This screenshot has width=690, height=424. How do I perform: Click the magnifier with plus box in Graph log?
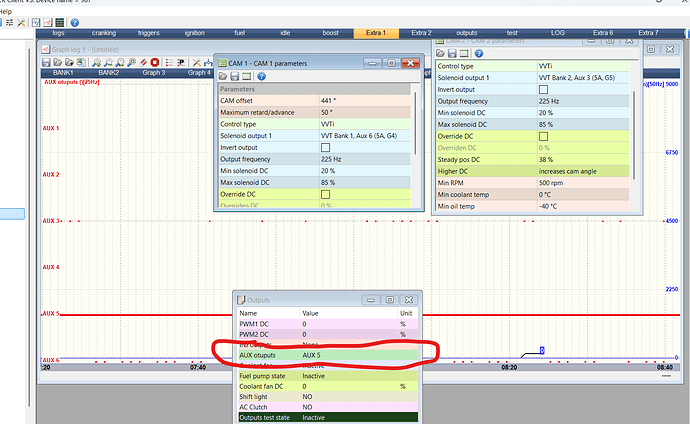click(131, 62)
